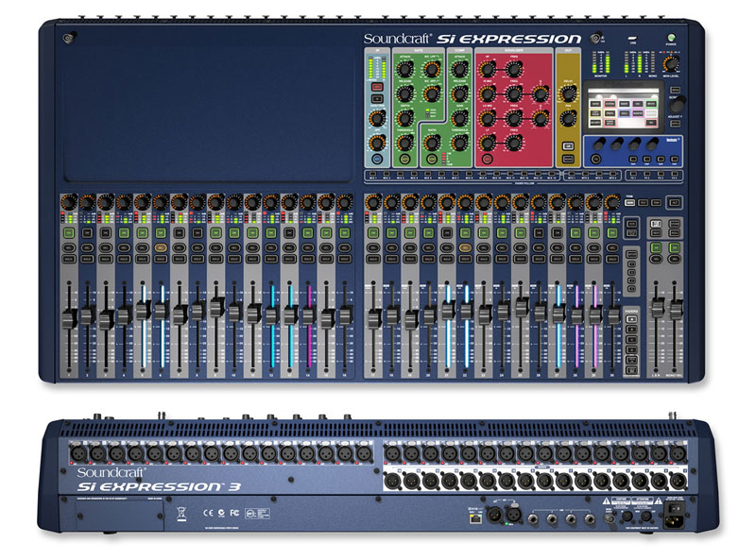Click the Monitor Level knob
Screen dimensions: 756x559
point(671,63)
